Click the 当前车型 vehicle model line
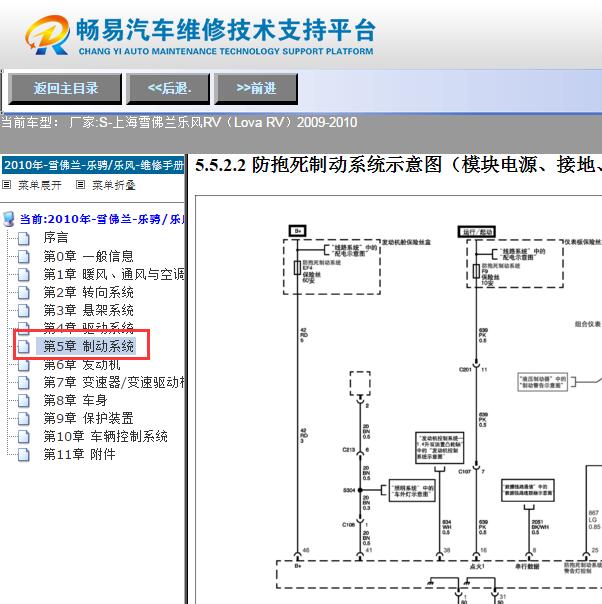The width and height of the screenshot is (602, 604). click(x=179, y=122)
